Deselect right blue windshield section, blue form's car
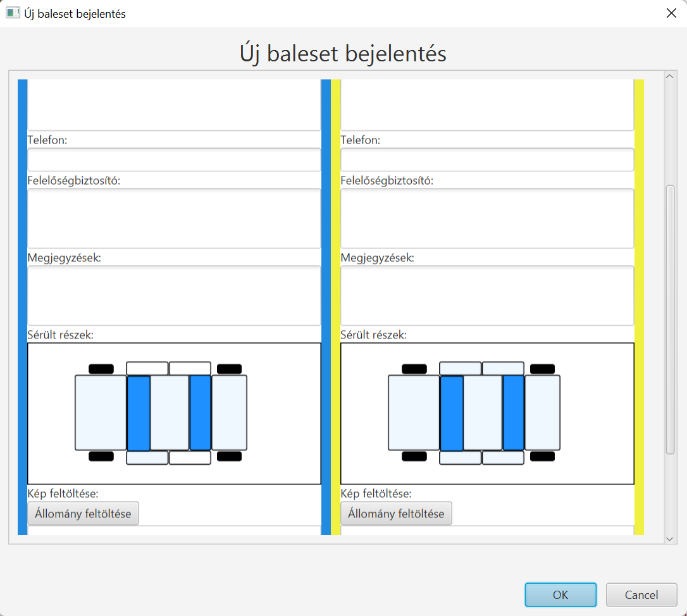 click(201, 413)
